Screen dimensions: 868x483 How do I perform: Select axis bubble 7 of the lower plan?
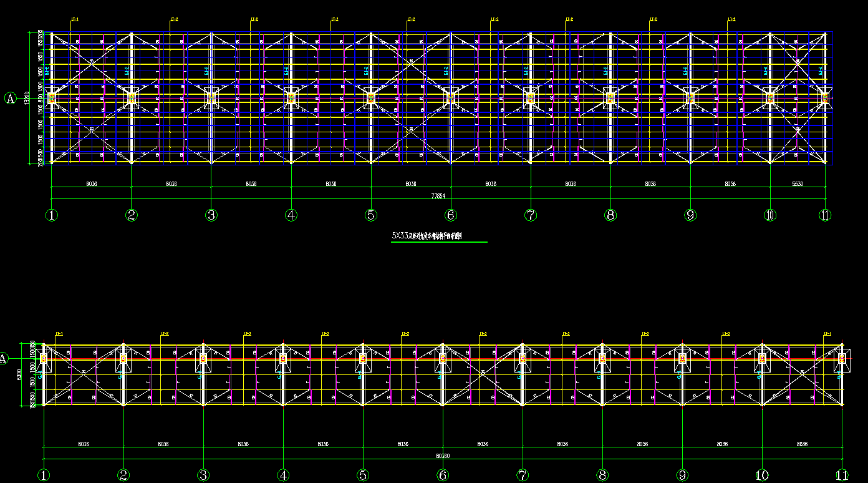coord(523,476)
